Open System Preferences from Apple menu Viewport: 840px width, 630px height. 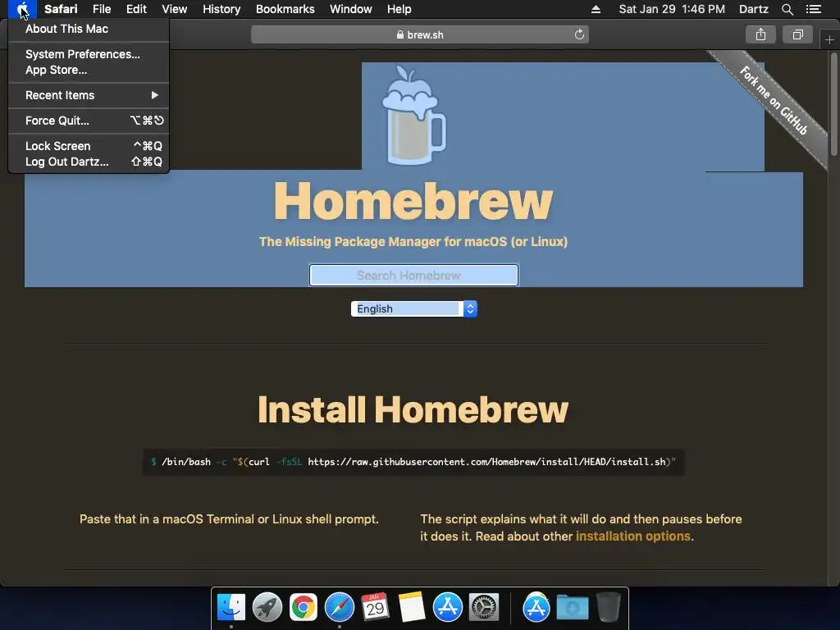(89, 54)
